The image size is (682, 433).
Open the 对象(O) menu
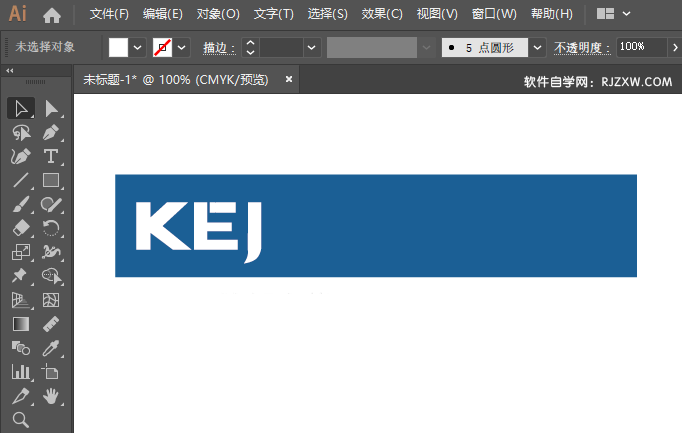[218, 14]
